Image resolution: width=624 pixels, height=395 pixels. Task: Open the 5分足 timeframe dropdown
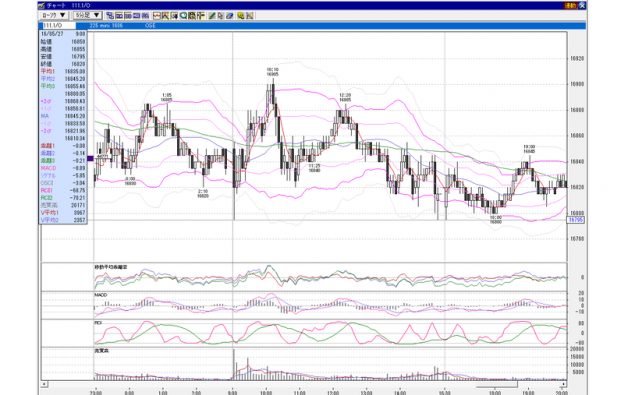[x=88, y=16]
